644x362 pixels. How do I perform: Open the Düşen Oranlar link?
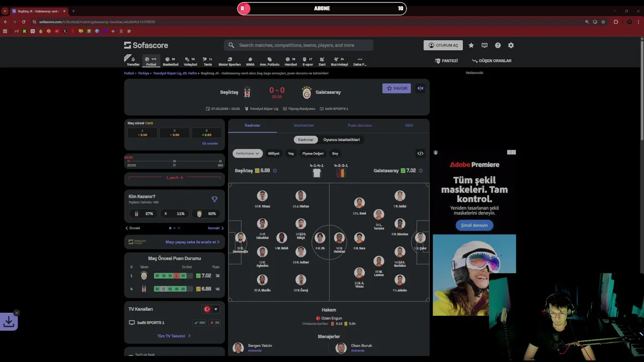(x=492, y=61)
